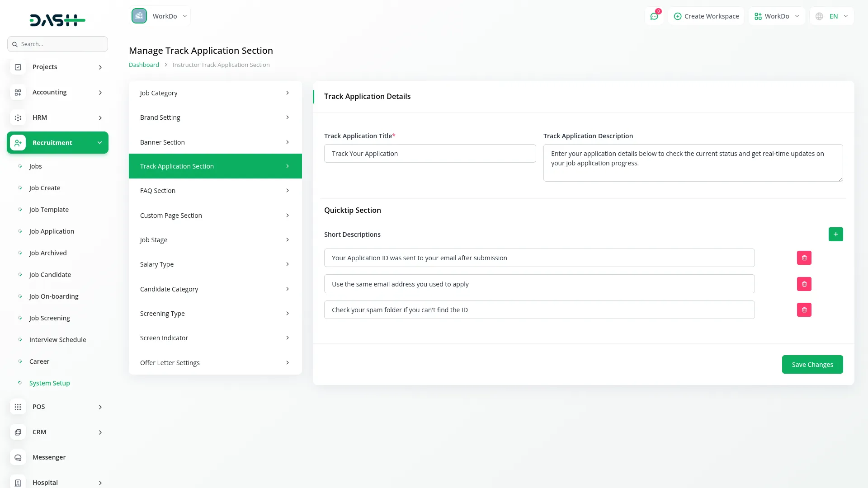Delete the same email address quicktip row
This screenshot has width=868, height=488.
[x=804, y=284]
